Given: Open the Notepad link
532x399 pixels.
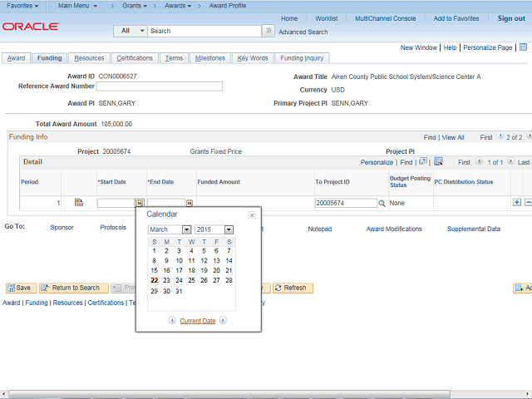Looking at the screenshot, I should click(319, 229).
